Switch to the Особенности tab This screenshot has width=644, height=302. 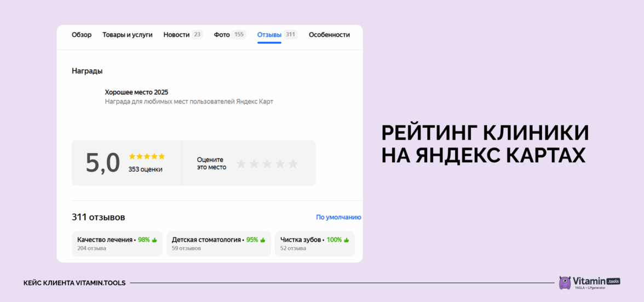tap(329, 35)
